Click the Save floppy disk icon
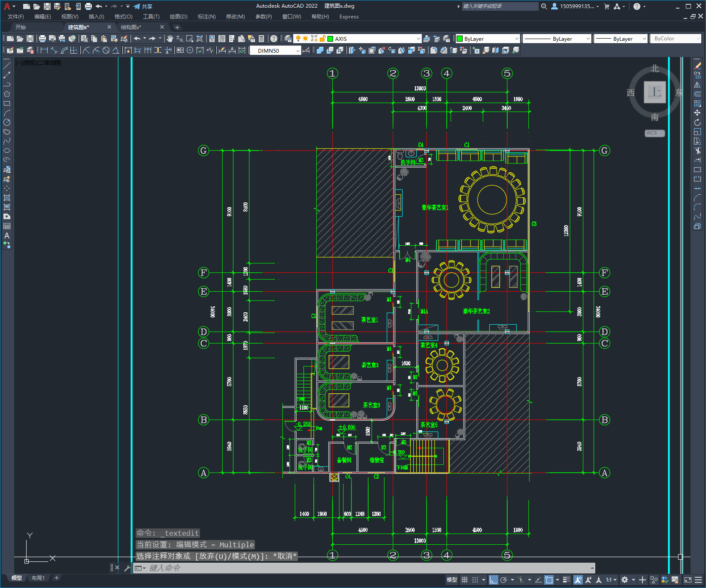 pyautogui.click(x=30, y=39)
